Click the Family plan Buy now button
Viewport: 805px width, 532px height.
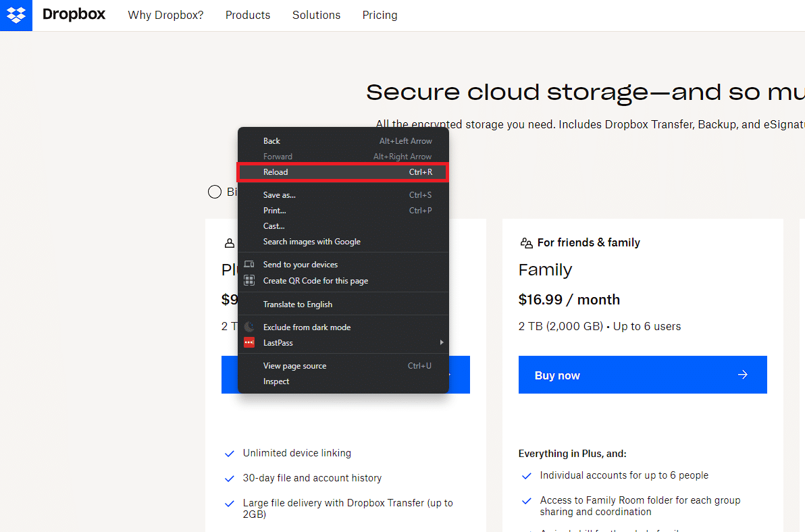coord(643,375)
